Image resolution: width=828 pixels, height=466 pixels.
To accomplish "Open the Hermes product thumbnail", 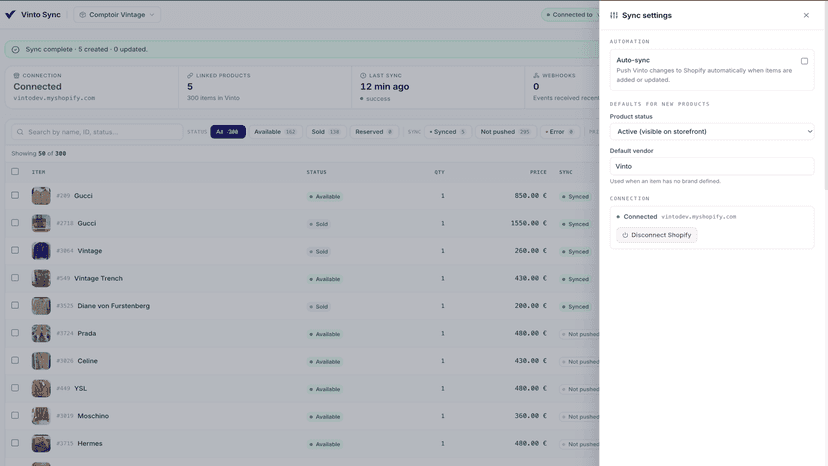I will point(41,443).
